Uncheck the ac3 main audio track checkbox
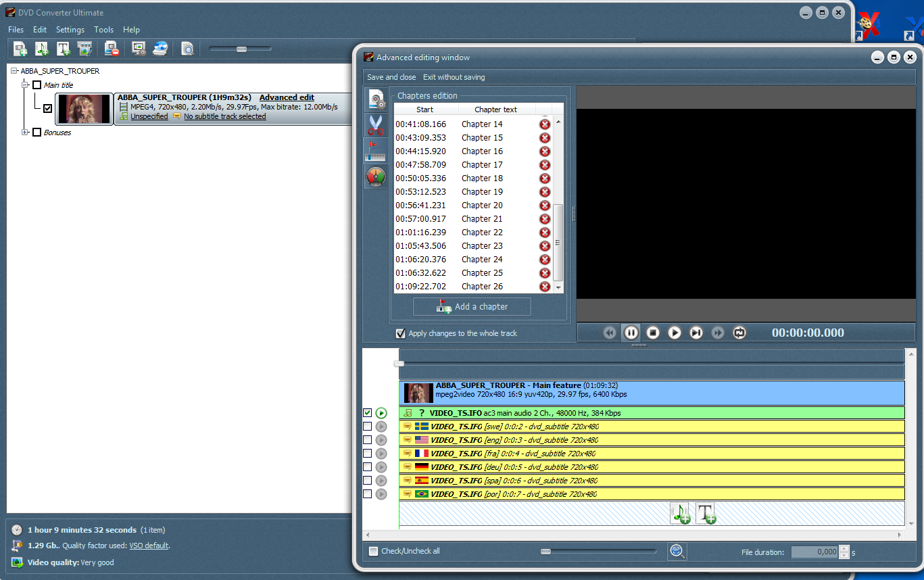This screenshot has width=924, height=580. [367, 413]
